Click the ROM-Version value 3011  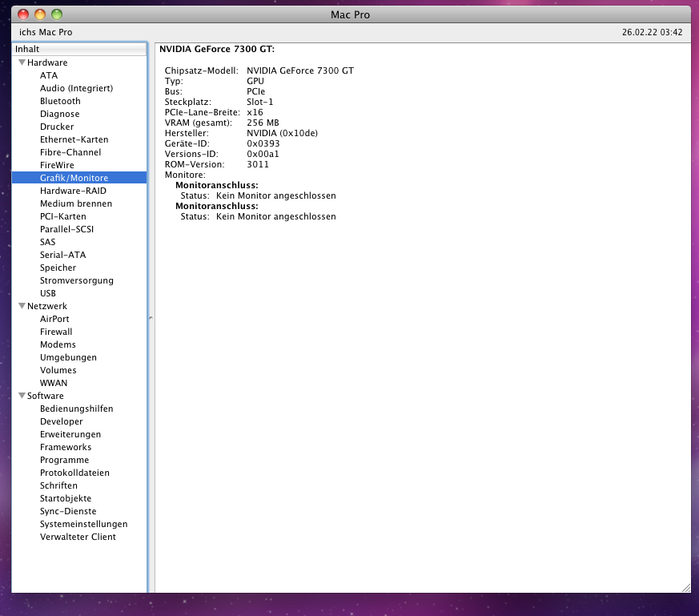click(x=258, y=164)
